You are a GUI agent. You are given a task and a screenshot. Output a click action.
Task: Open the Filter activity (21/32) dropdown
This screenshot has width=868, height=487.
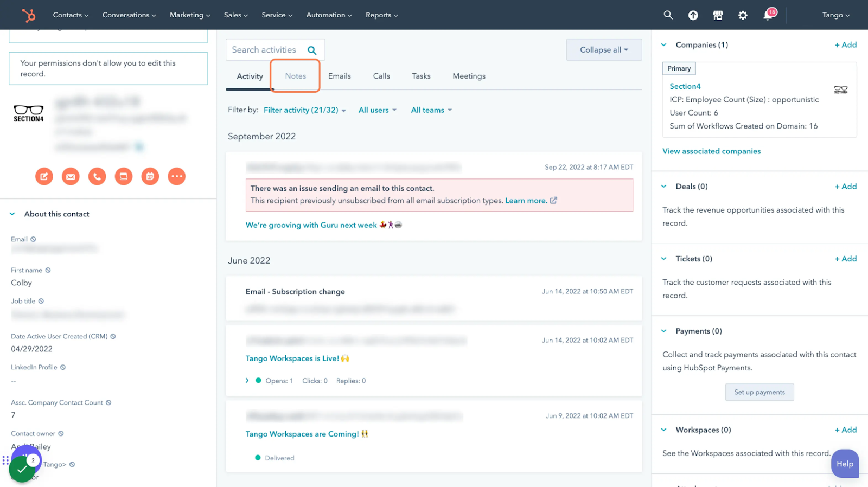pyautogui.click(x=305, y=110)
